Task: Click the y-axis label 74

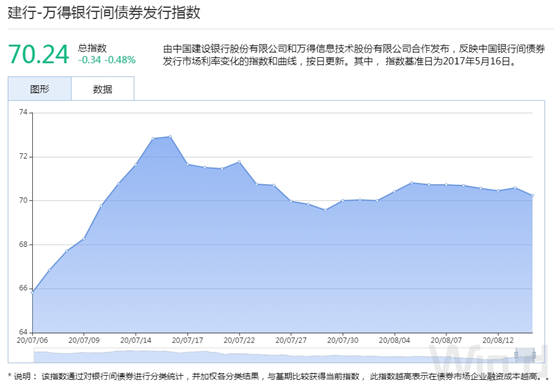Action: 23,112
